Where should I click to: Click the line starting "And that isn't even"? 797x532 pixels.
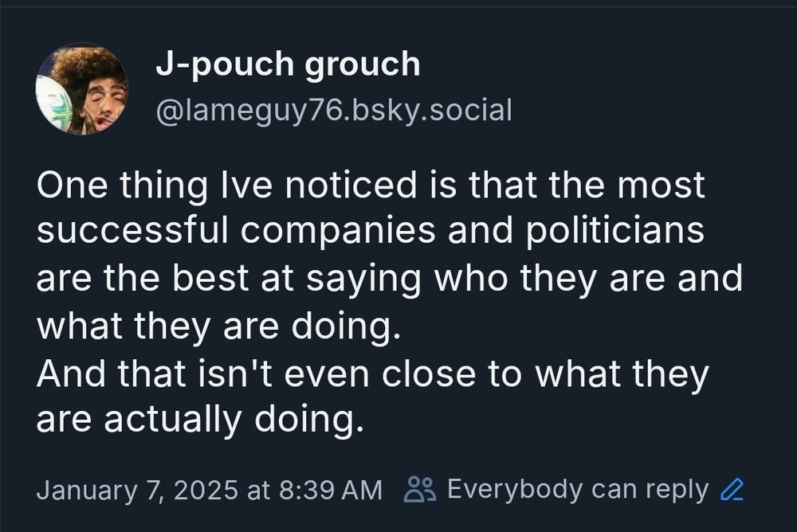[372, 374]
